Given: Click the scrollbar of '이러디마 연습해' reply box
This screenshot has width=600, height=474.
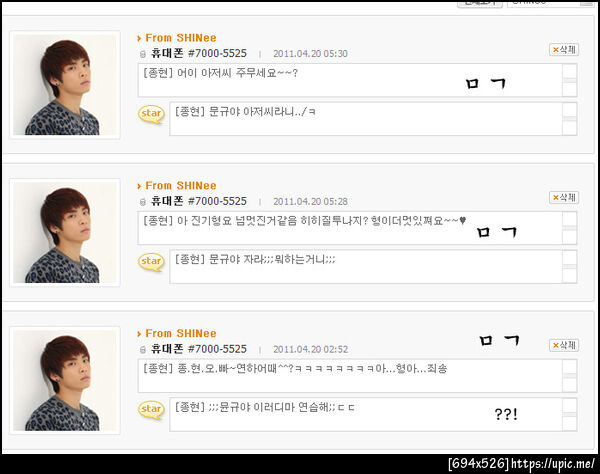Looking at the screenshot, I should (570, 415).
